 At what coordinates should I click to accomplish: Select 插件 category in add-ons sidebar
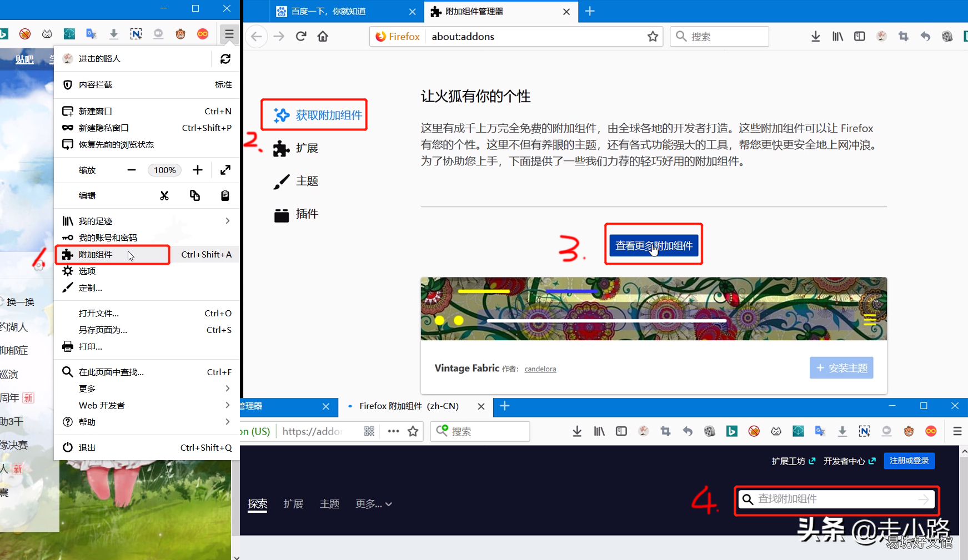coord(296,214)
